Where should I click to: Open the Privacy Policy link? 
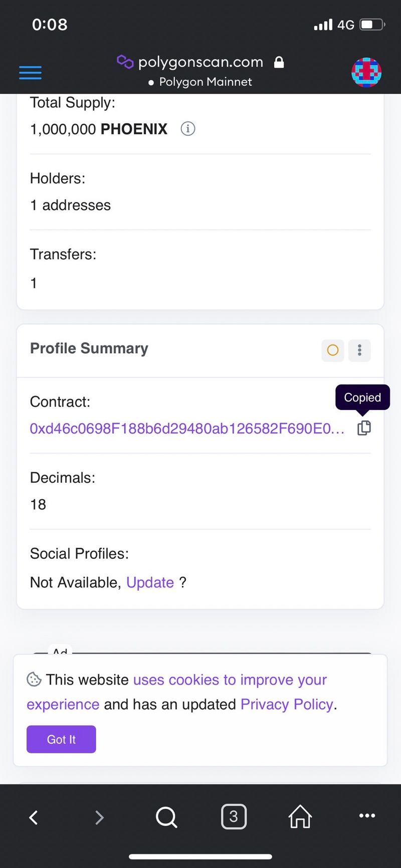[x=287, y=704]
